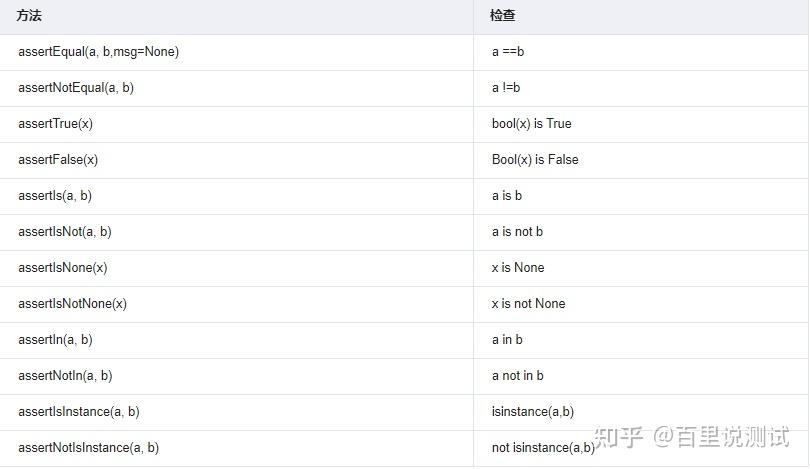Click the assertIsNotNone(x) method cell
This screenshot has width=810, height=469.
coord(73,303)
